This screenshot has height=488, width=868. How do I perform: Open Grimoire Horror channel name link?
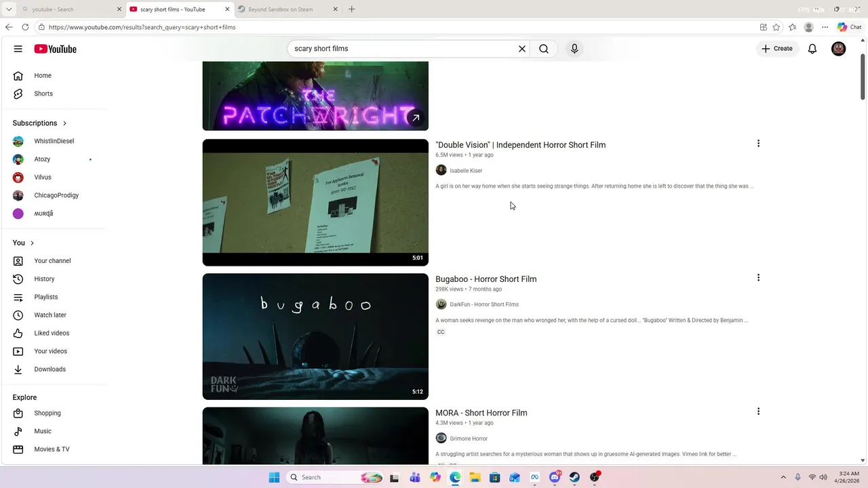pyautogui.click(x=469, y=439)
